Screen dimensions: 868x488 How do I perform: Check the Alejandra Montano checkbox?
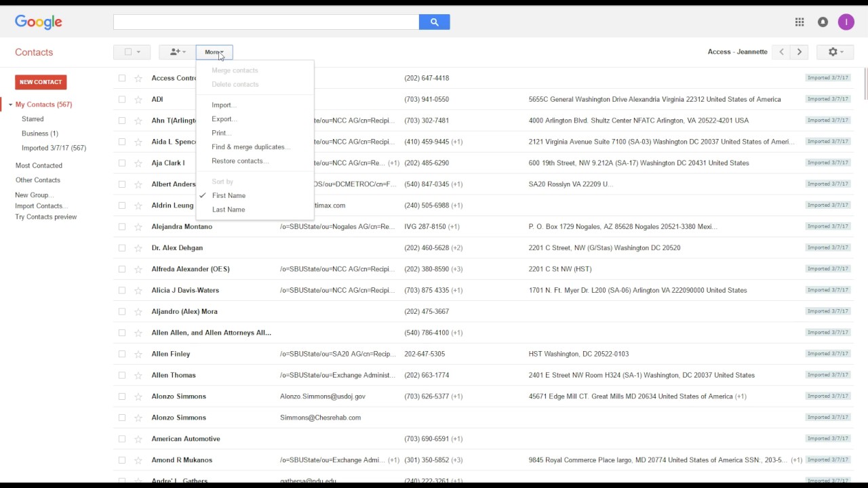(122, 227)
